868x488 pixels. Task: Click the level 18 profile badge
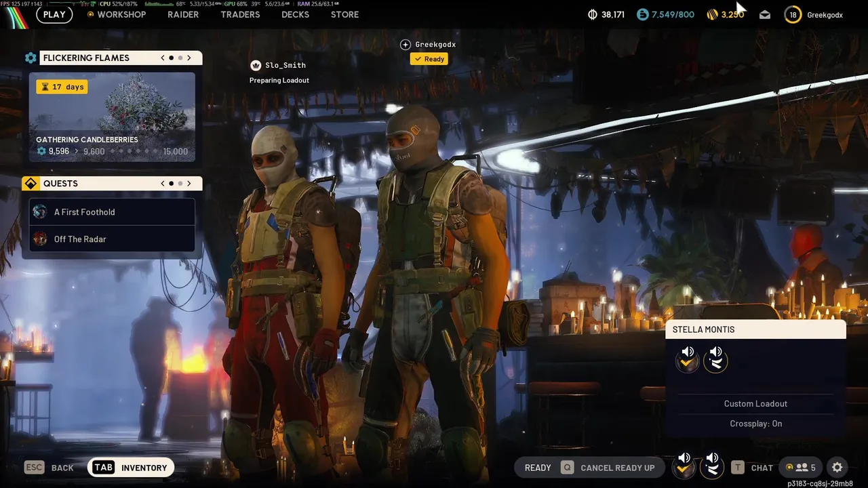point(793,14)
